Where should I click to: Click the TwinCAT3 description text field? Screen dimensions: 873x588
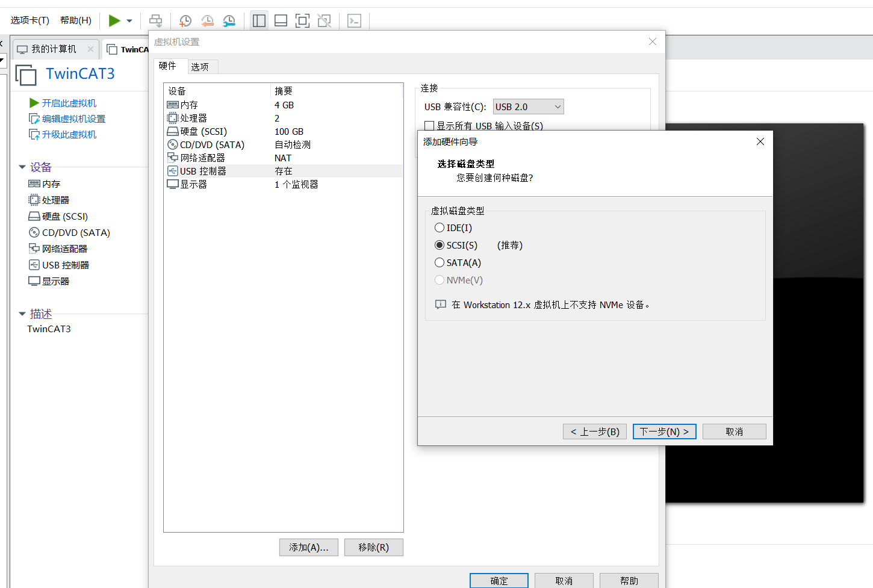49,329
